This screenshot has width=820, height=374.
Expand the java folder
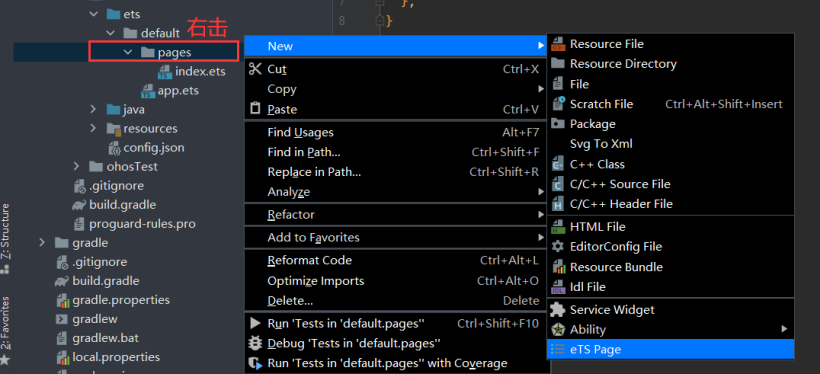point(94,110)
